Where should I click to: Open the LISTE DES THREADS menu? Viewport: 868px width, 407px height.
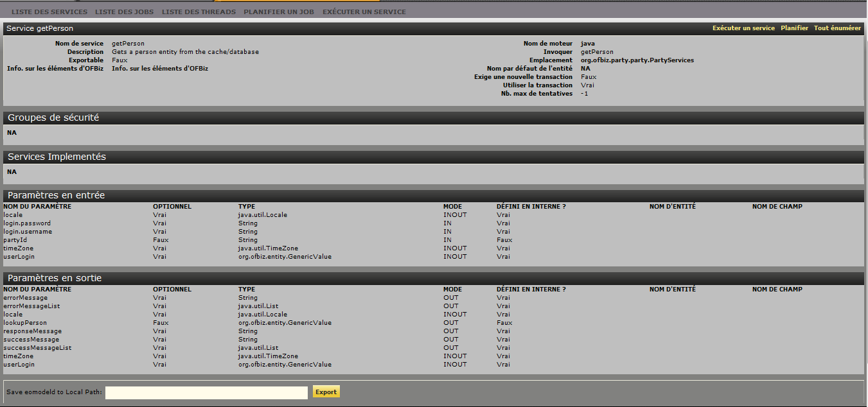199,12
